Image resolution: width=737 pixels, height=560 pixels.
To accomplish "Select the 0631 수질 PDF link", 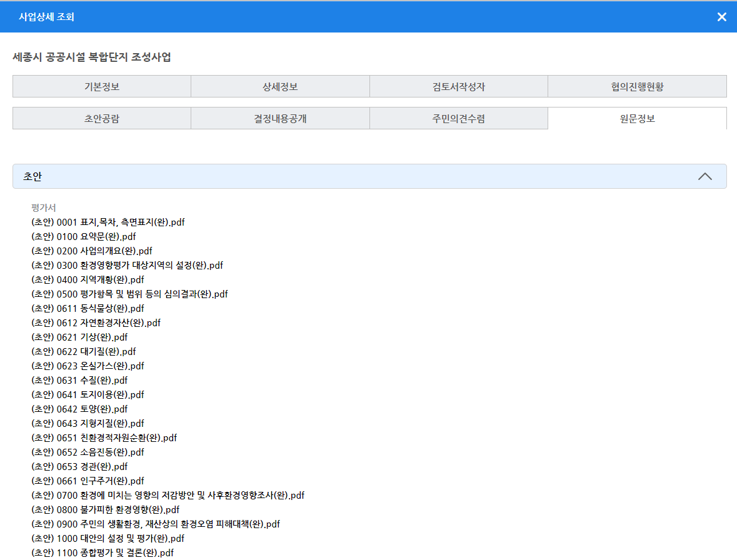I will [79, 380].
